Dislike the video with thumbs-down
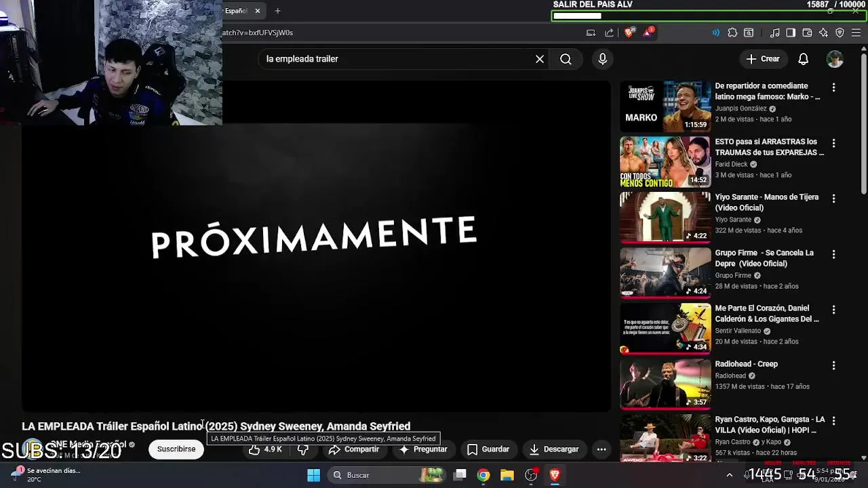 coord(303,449)
